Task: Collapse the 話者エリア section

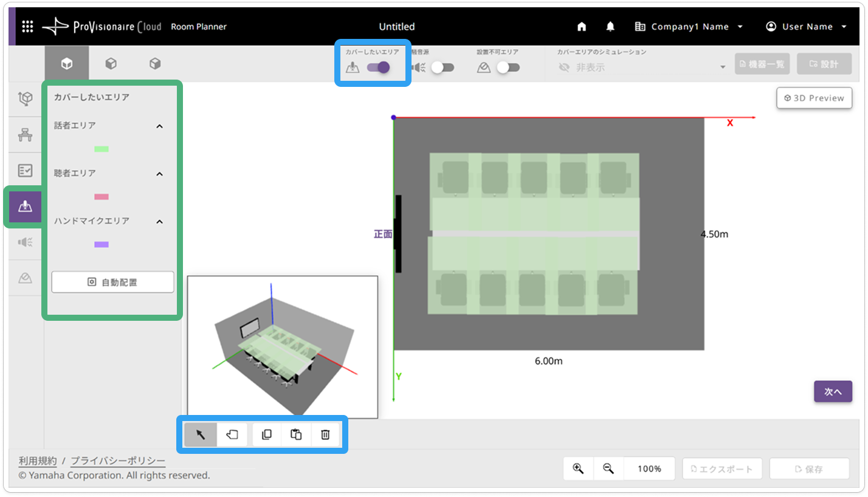Action: click(x=160, y=126)
